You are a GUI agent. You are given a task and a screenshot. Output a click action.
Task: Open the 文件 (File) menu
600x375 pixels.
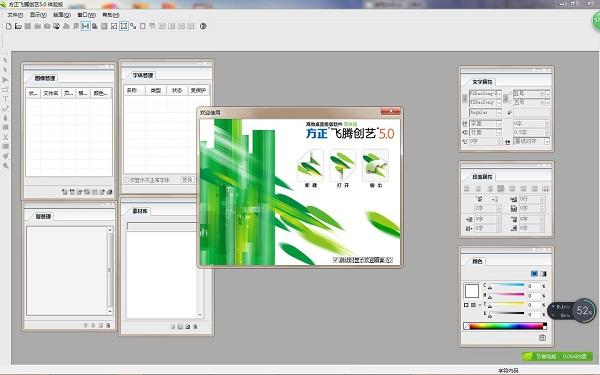[x=15, y=15]
